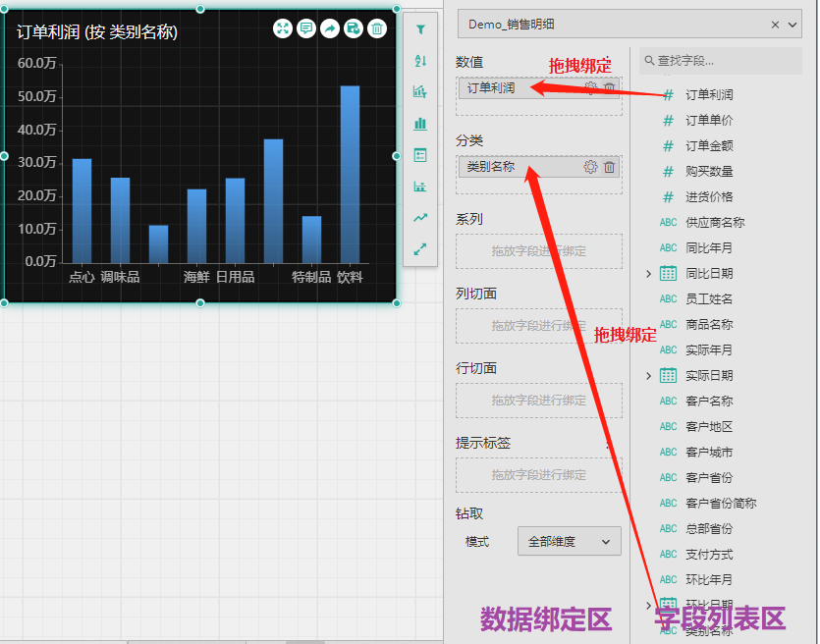Select the 客户省份简称 field
820x644 pixels.
[721, 504]
